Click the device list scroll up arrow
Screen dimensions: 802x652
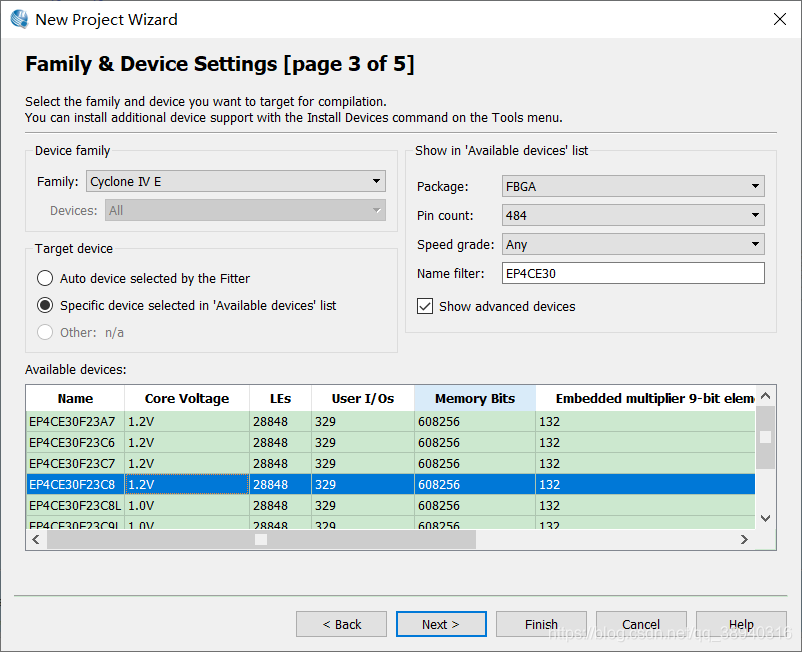pos(765,396)
